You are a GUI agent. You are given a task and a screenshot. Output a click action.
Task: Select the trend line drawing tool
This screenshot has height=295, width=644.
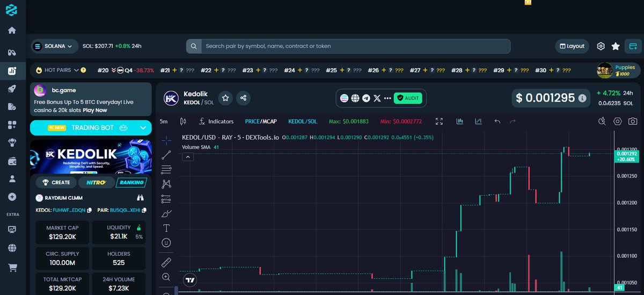click(166, 155)
